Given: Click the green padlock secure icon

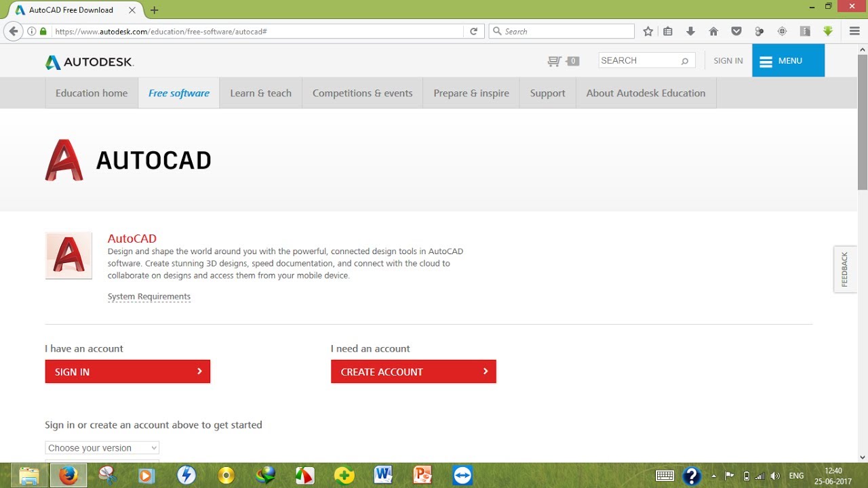Looking at the screenshot, I should (43, 31).
